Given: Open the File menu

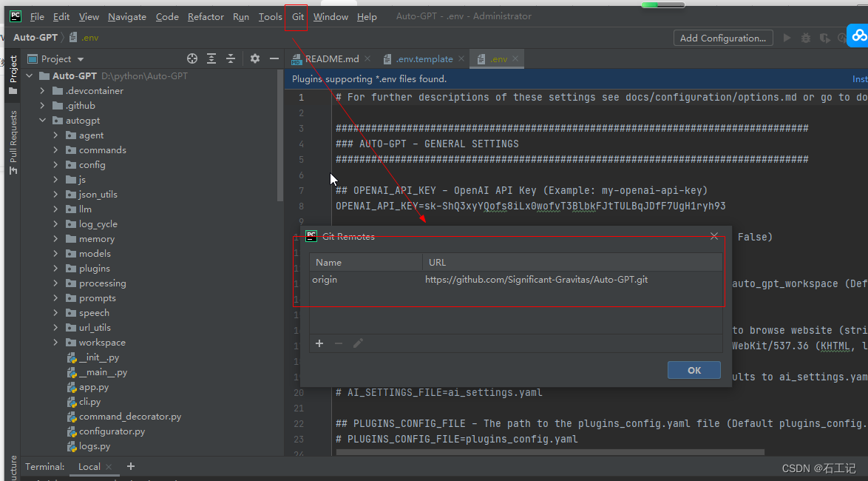Looking at the screenshot, I should 37,16.
